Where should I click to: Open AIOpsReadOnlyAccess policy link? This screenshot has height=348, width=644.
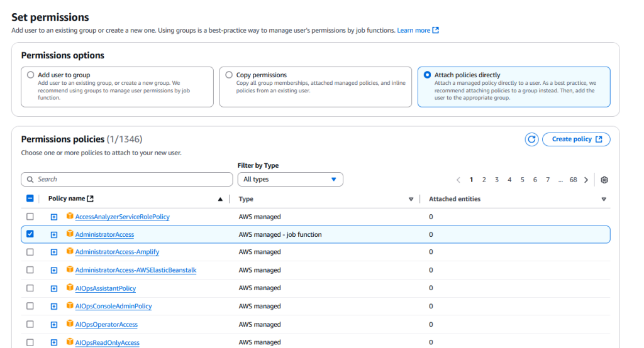pyautogui.click(x=107, y=343)
